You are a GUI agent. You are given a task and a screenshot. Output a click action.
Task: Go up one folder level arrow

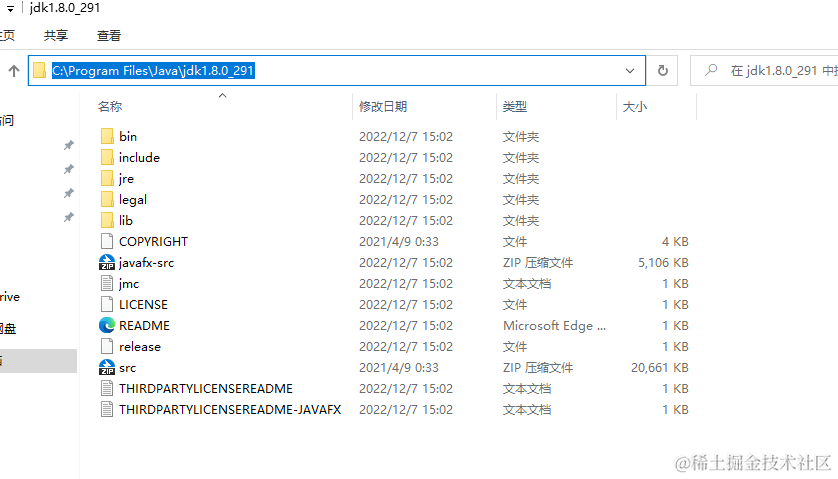pyautogui.click(x=14, y=71)
